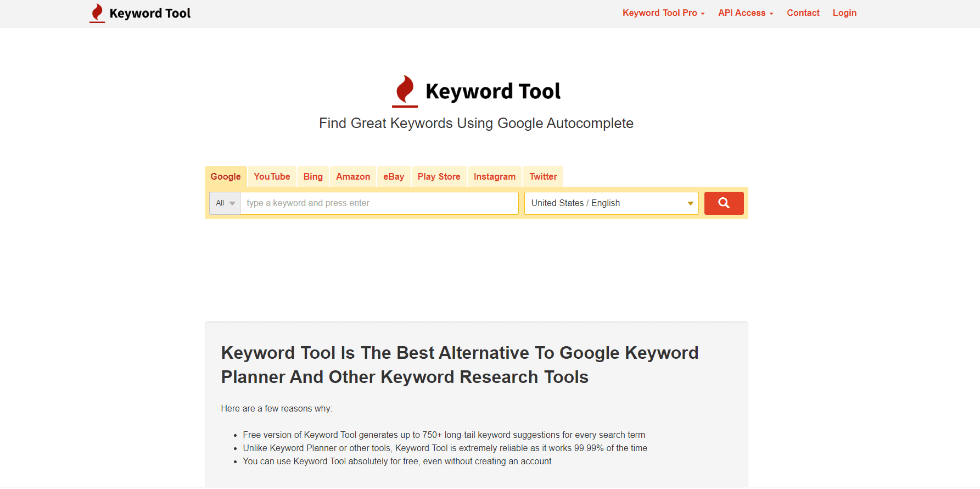Click 'Find Great Keywords Using Google Autocomplete' tagline
The height and width of the screenshot is (489, 980).
[x=476, y=123]
